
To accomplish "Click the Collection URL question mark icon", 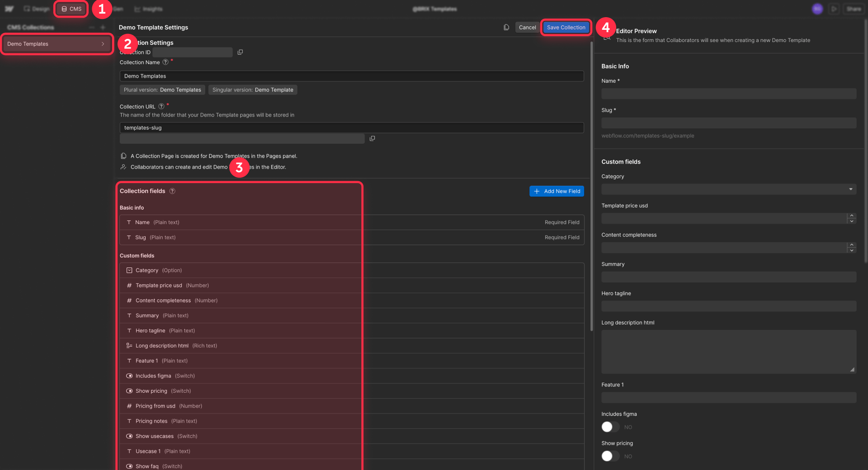I will click(161, 106).
